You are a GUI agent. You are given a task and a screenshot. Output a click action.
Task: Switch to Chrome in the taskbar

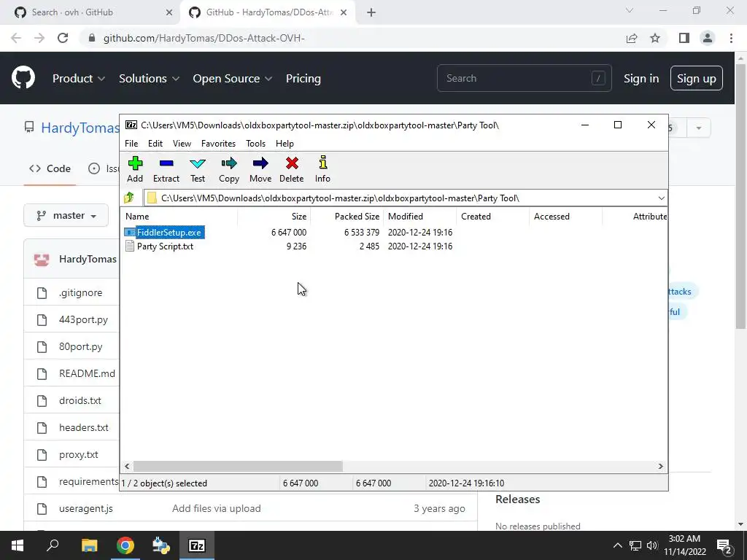click(x=125, y=545)
